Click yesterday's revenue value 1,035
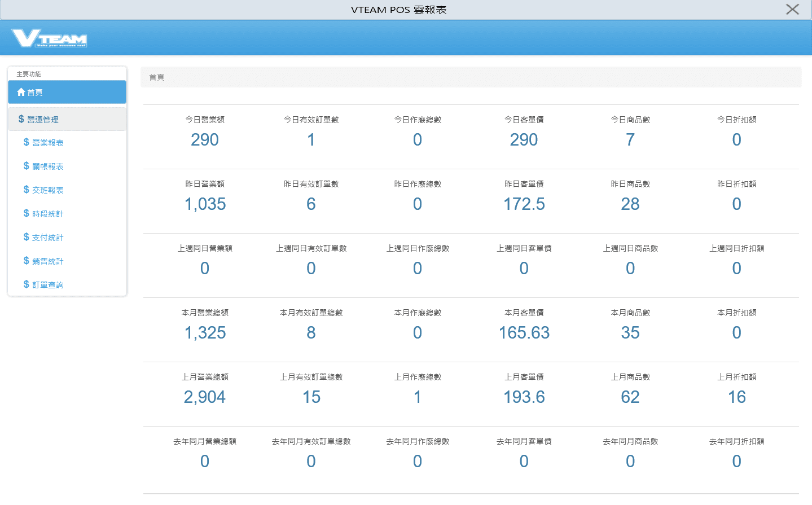The image size is (812, 505). click(x=205, y=204)
